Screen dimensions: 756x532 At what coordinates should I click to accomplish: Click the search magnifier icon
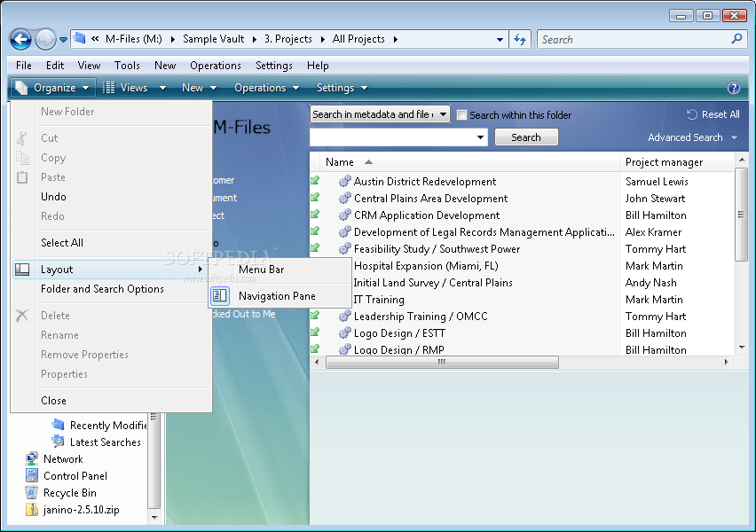pyautogui.click(x=736, y=39)
